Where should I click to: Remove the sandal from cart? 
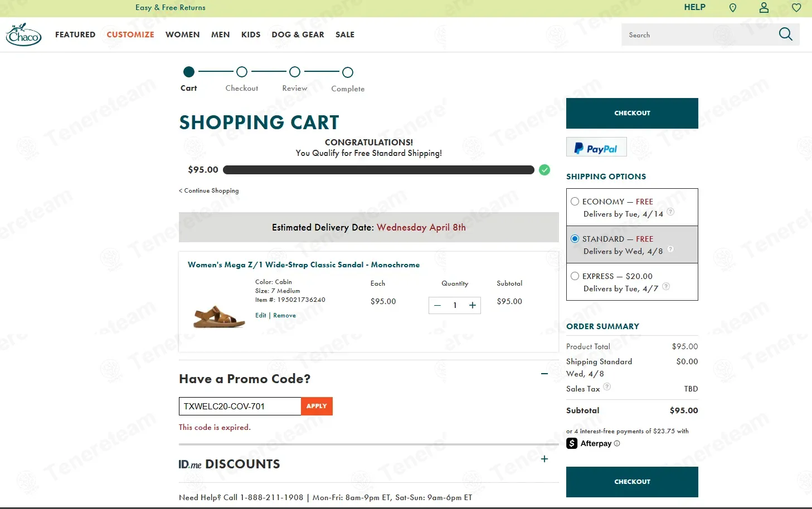[x=284, y=315]
